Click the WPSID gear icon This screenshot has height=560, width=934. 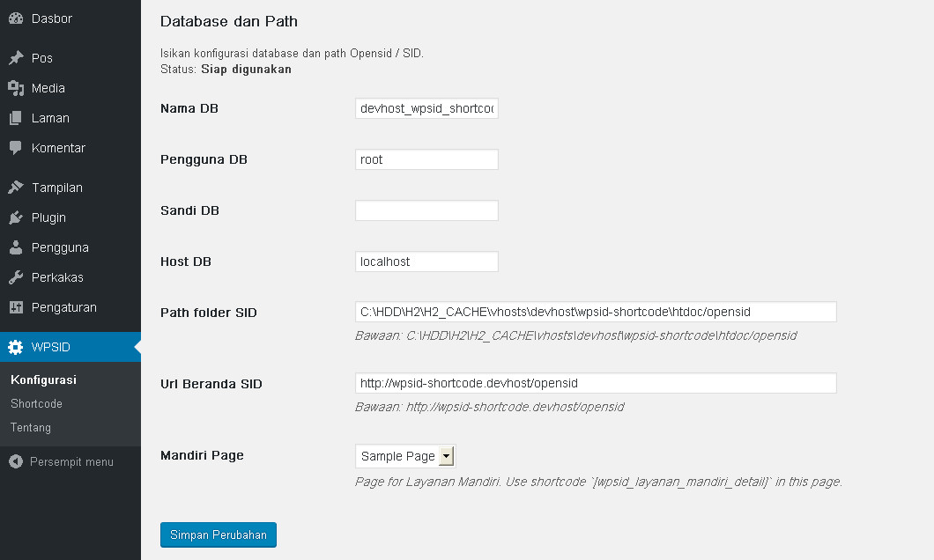[16, 347]
